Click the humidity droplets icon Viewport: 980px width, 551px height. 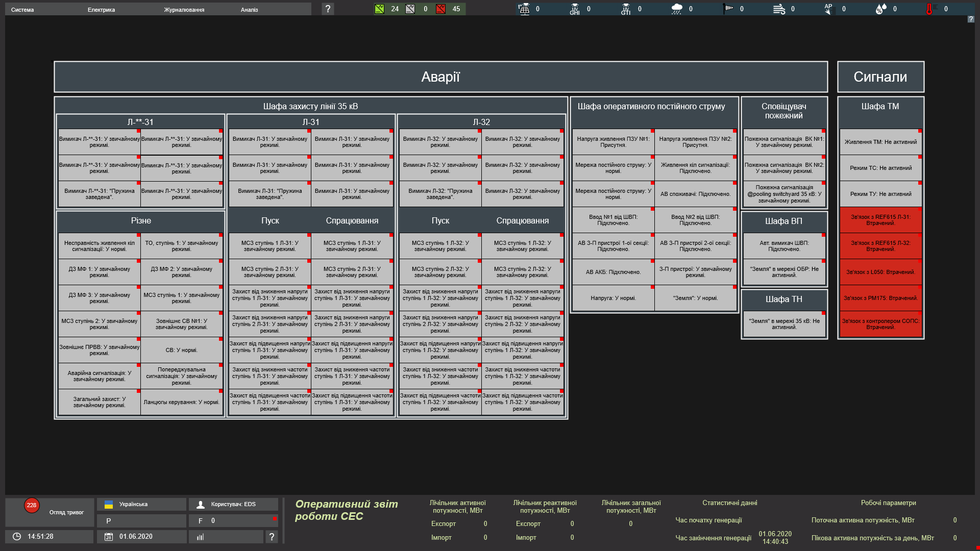[x=880, y=9]
